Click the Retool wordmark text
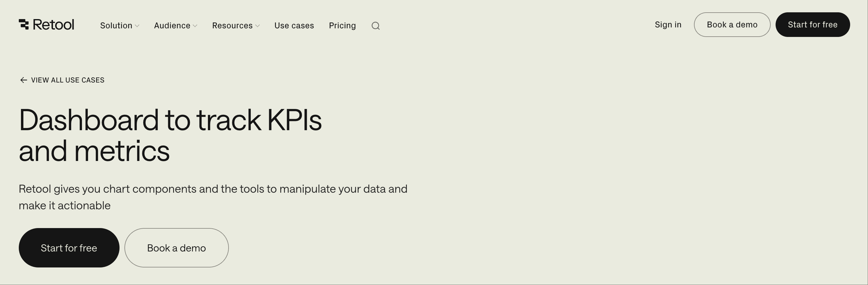The height and width of the screenshot is (285, 868). click(54, 25)
